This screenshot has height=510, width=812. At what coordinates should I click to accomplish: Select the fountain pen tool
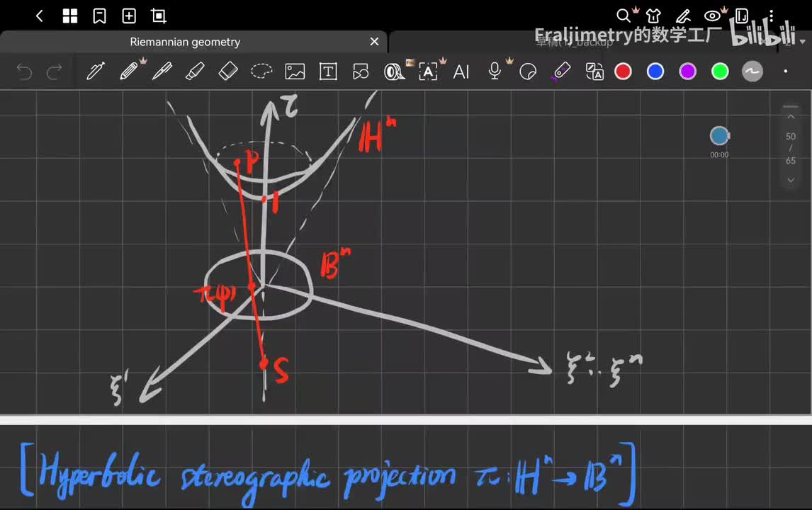click(x=95, y=72)
